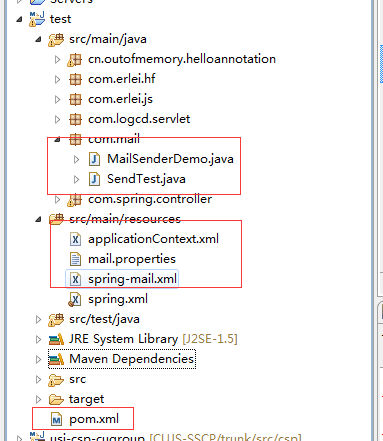Click the test Maven project icon

tap(37, 19)
